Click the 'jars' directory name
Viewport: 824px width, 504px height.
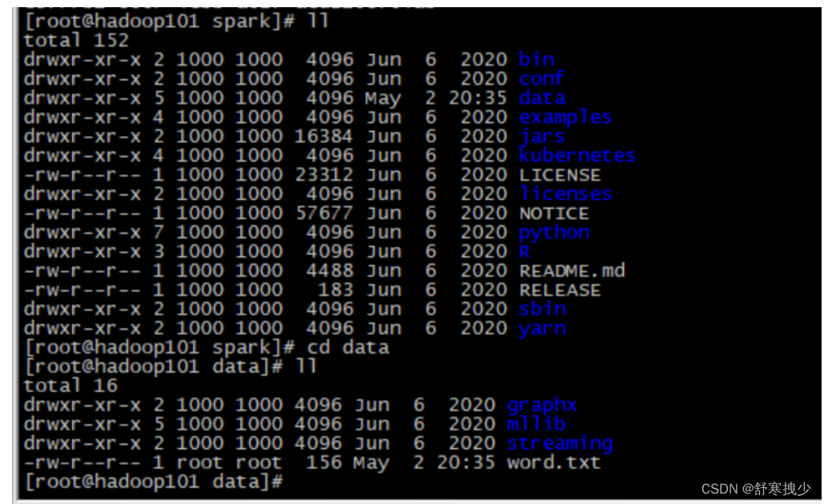tap(542, 137)
